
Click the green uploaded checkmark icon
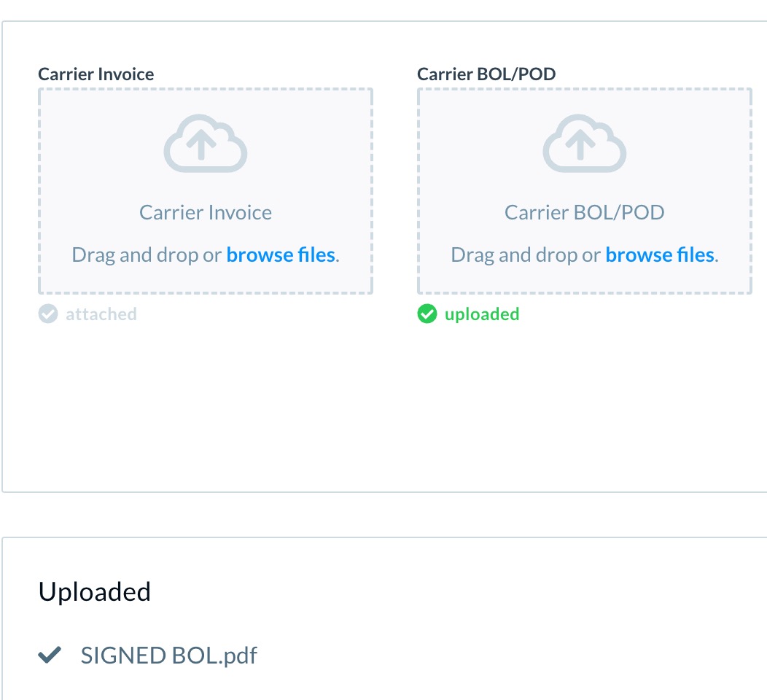point(427,314)
